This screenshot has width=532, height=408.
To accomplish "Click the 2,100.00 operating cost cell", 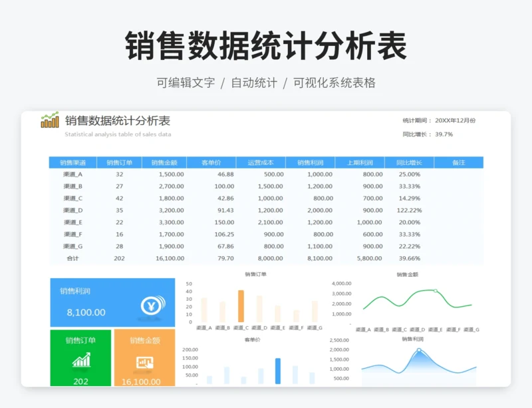I will [x=271, y=222].
